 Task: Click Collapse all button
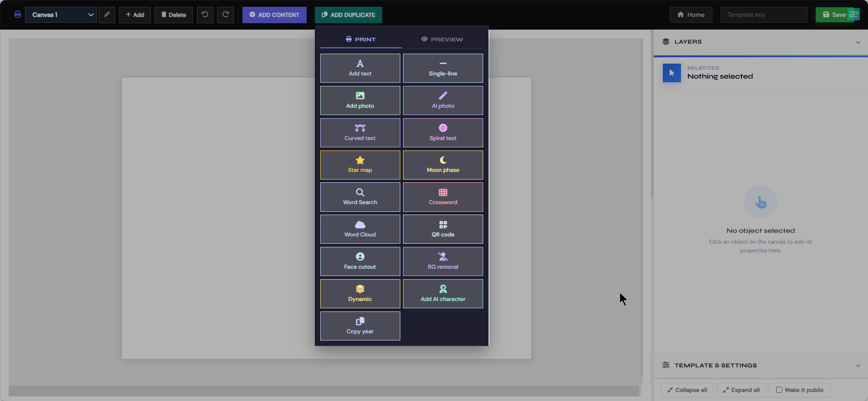click(x=687, y=390)
